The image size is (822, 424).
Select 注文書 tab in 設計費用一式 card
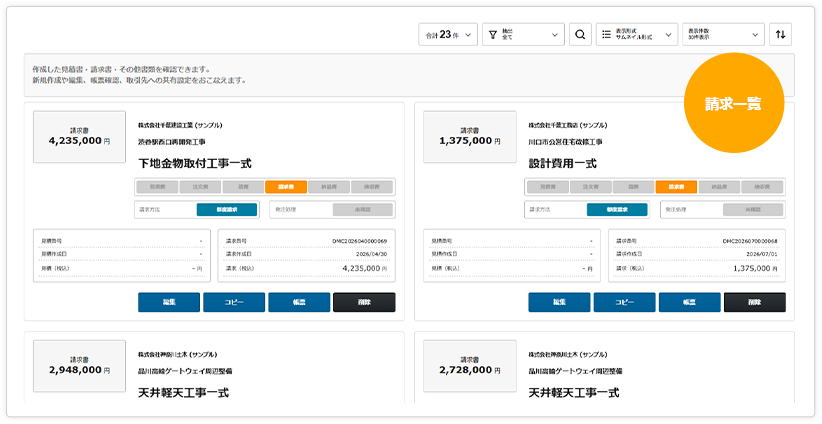click(x=591, y=187)
